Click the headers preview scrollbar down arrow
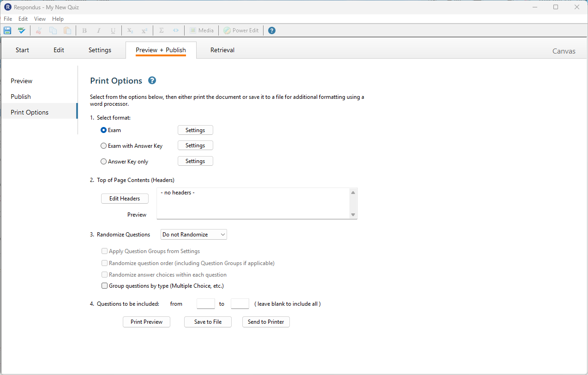This screenshot has width=588, height=375. (353, 215)
